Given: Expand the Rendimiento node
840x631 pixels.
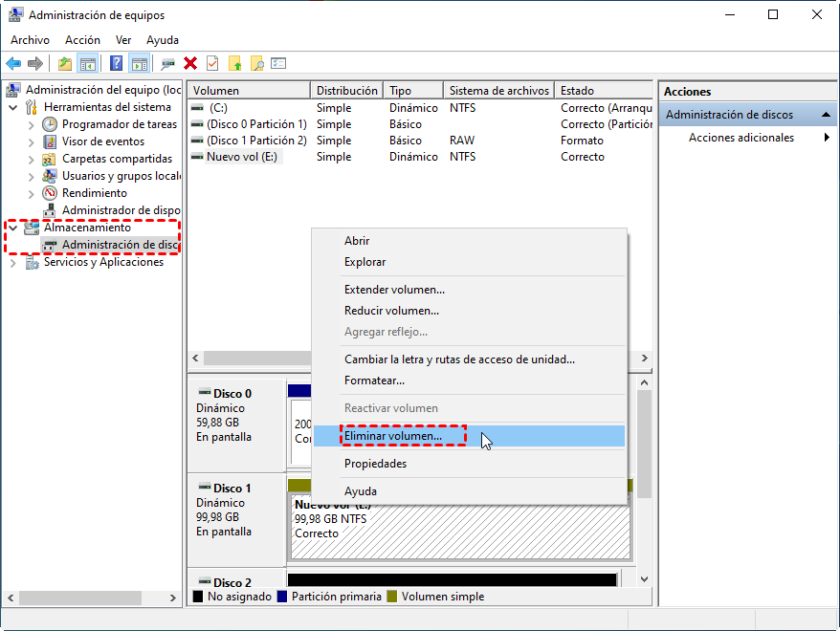Looking at the screenshot, I should point(31,194).
